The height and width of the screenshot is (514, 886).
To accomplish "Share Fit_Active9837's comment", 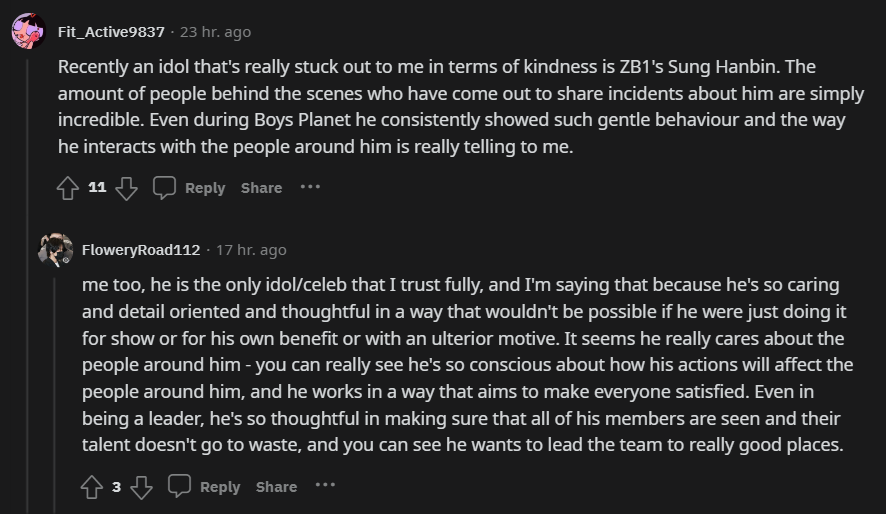I will point(261,188).
